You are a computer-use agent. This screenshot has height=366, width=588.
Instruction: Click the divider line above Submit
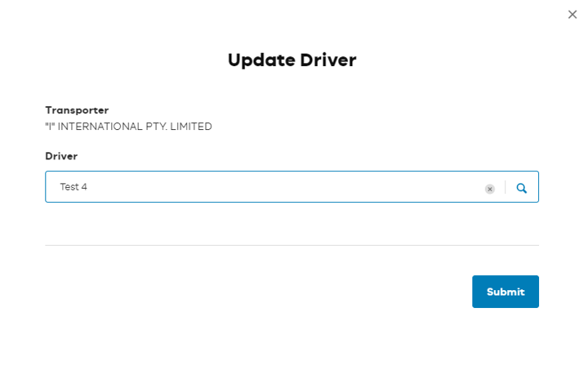292,245
